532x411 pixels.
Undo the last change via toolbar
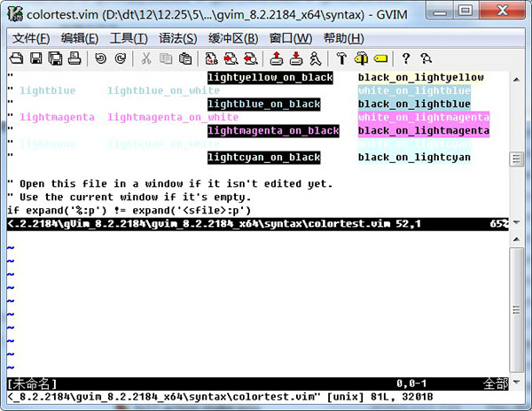pos(100,58)
